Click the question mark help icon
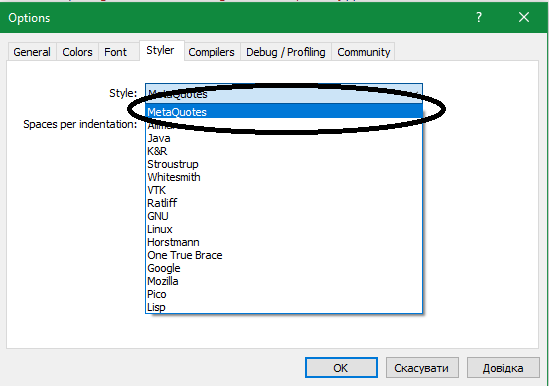This screenshot has height=386, width=549. click(479, 17)
